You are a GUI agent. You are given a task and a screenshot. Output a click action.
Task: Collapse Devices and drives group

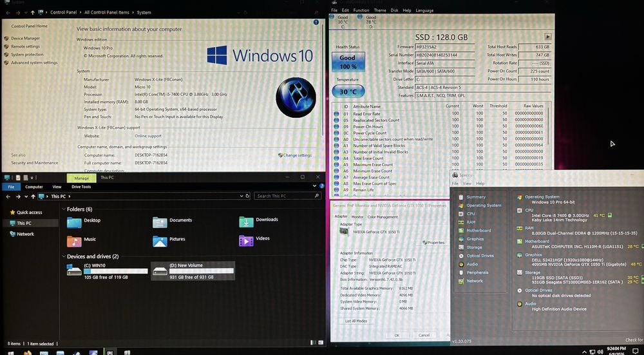click(64, 256)
